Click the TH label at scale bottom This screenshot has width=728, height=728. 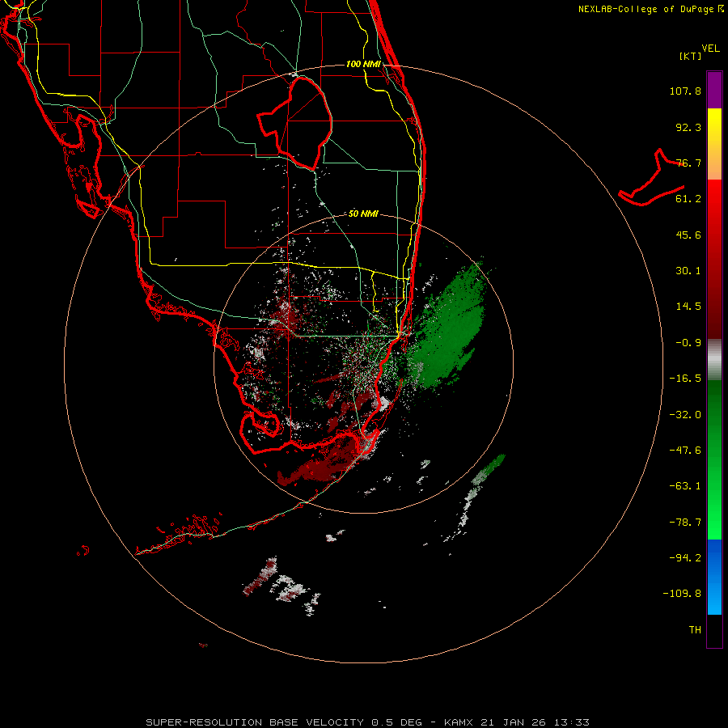[695, 630]
